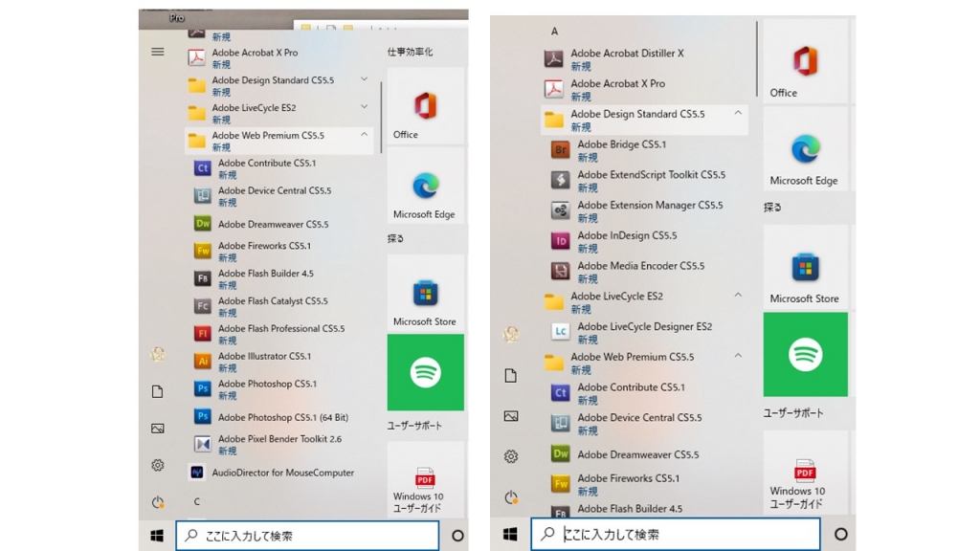980x551 pixels.
Task: Open Windows 10 ユーザーガイド tile in right menu
Action: (806, 473)
